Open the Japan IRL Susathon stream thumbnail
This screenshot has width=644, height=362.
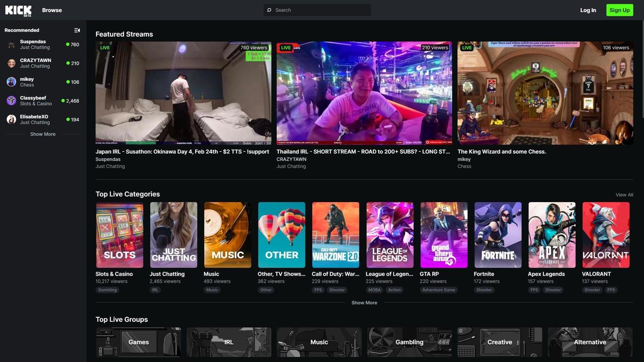tap(183, 93)
